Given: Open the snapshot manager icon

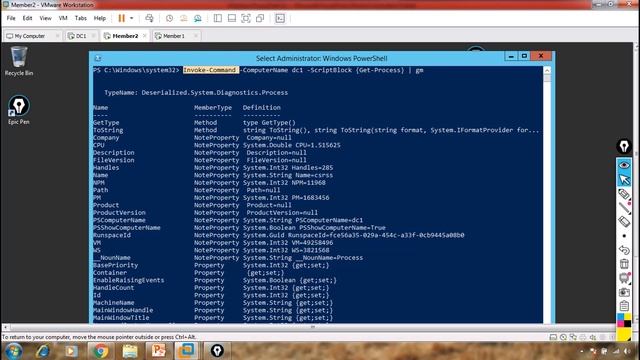Looking at the screenshot, I should (198, 18).
